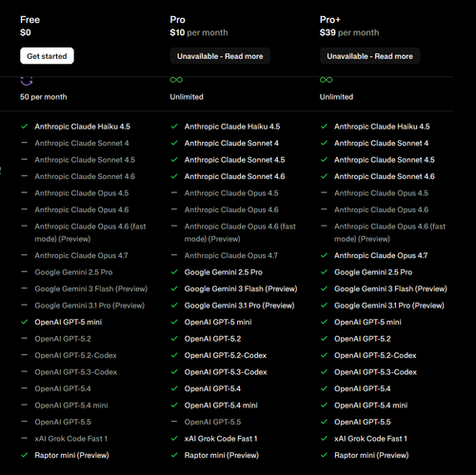The height and width of the screenshot is (475, 476).
Task: Click Pro+ xAI Grok Code Fast checkmark
Action: coord(324,438)
